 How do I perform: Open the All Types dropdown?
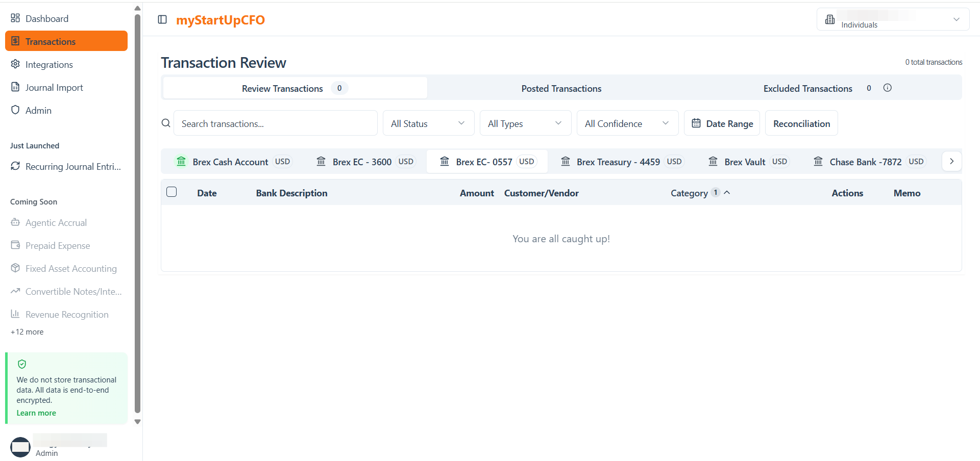tap(526, 123)
